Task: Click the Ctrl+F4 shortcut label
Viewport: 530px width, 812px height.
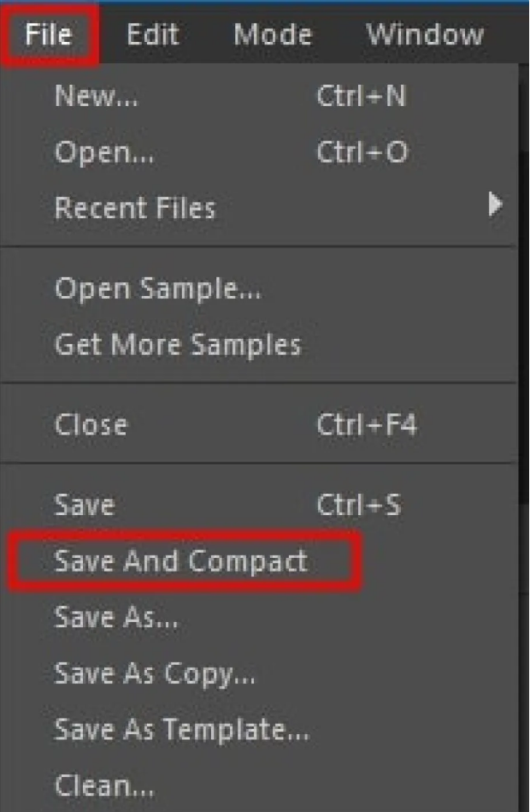Action: click(x=366, y=425)
